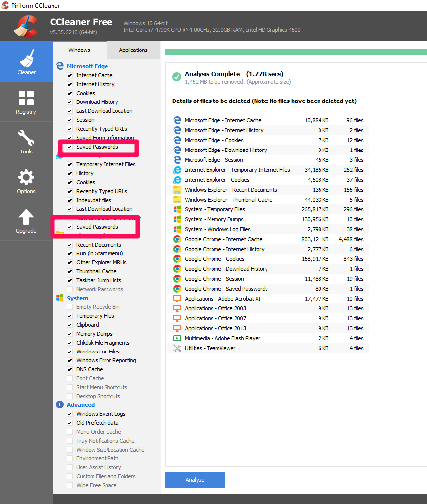Click the green Analysis Complete checkmark icon

click(x=176, y=77)
